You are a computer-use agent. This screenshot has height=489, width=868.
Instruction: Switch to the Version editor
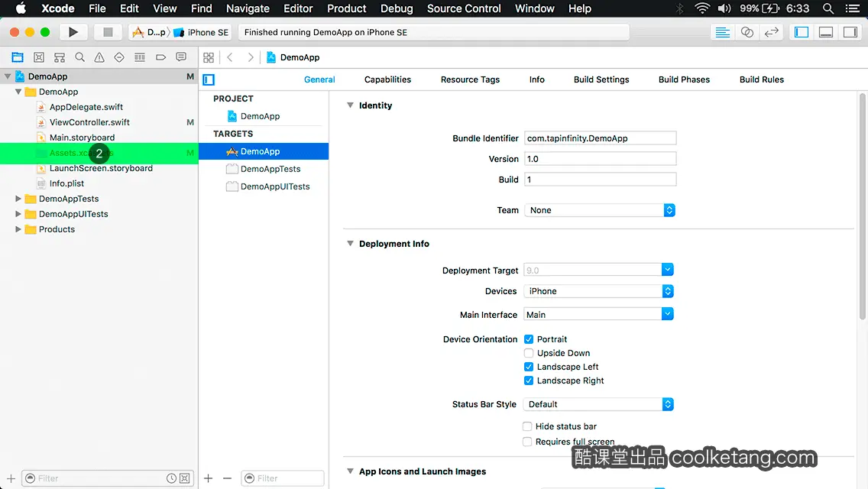(771, 32)
